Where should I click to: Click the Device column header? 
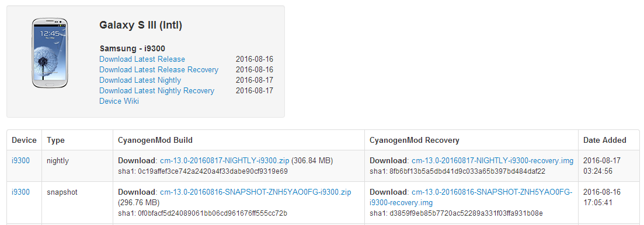point(25,140)
